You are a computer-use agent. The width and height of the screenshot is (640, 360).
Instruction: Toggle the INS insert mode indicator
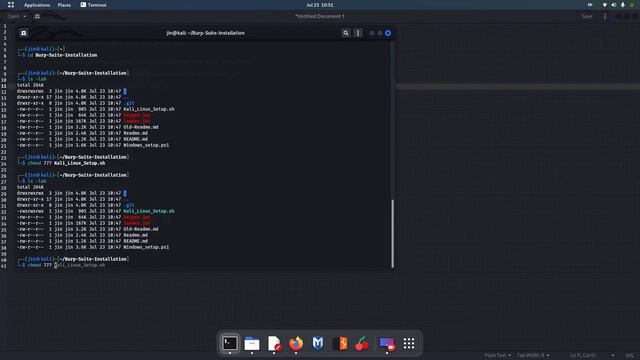click(629, 356)
